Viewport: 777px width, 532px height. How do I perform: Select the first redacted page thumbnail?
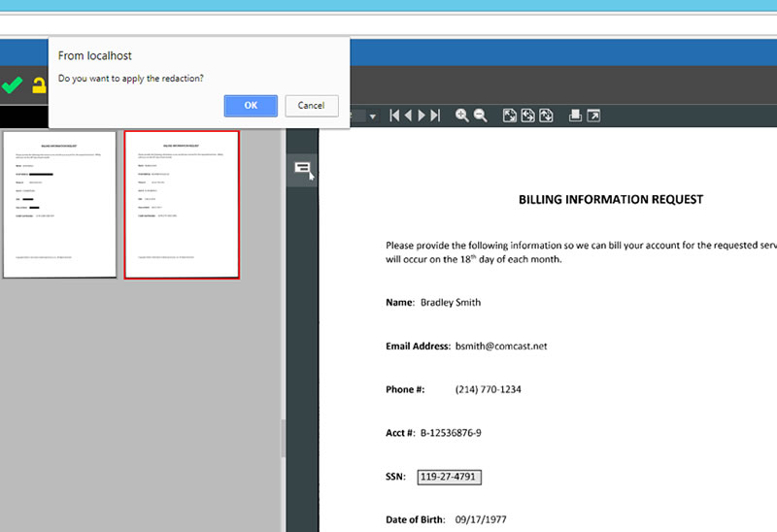58,204
